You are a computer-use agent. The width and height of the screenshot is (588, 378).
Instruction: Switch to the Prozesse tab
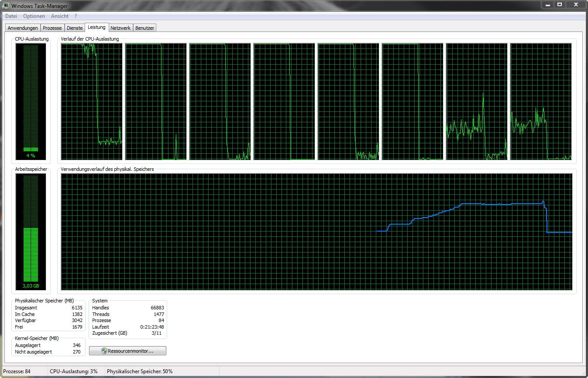pyautogui.click(x=52, y=28)
